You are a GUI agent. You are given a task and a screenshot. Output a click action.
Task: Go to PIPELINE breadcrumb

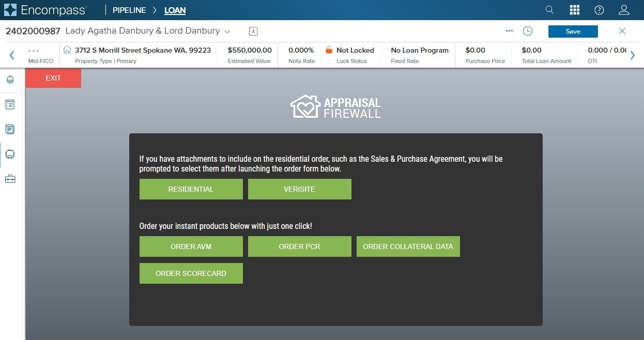click(x=129, y=10)
